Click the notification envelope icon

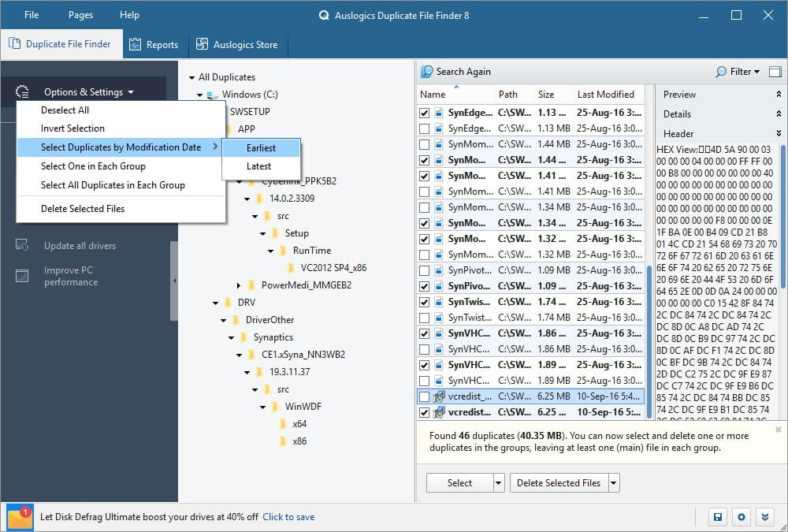coord(19,517)
